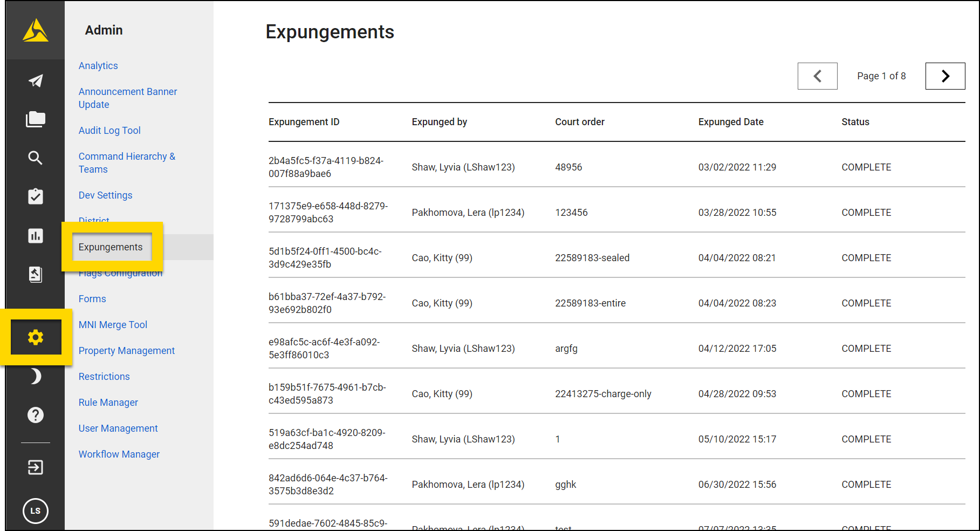This screenshot has width=980, height=531.
Task: Click expungement row with court order 48956
Action: coord(568,167)
